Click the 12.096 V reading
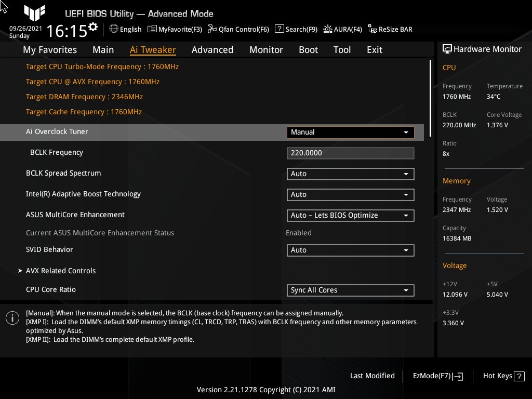Screen dimensions: 532x399 point(455,295)
